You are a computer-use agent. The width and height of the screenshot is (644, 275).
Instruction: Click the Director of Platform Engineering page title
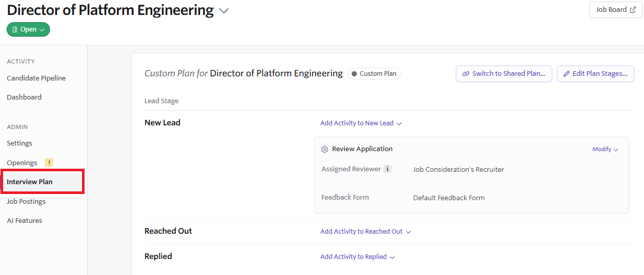(x=110, y=10)
